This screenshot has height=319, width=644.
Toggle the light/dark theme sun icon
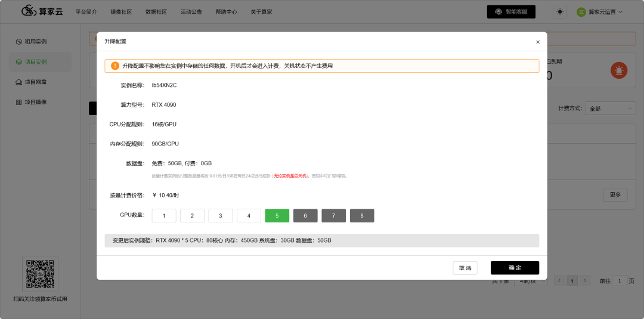[x=560, y=12]
